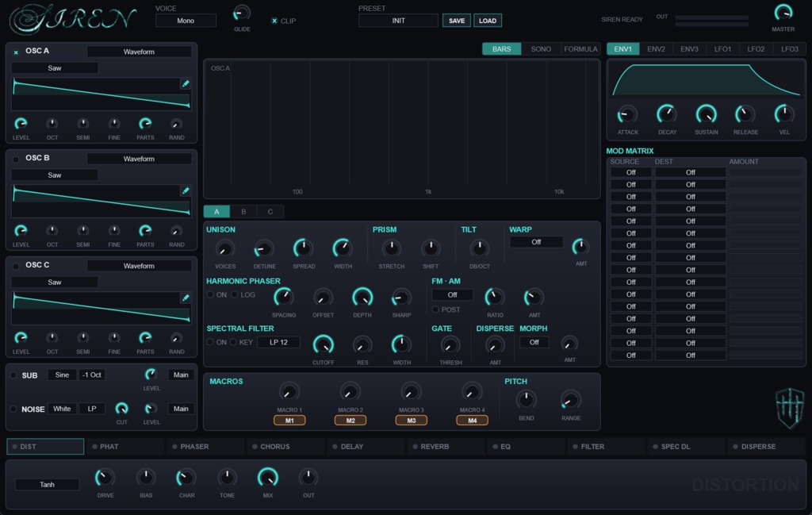Click the ENV1 SUSTAIN knob
812x515 pixels.
pyautogui.click(x=706, y=114)
